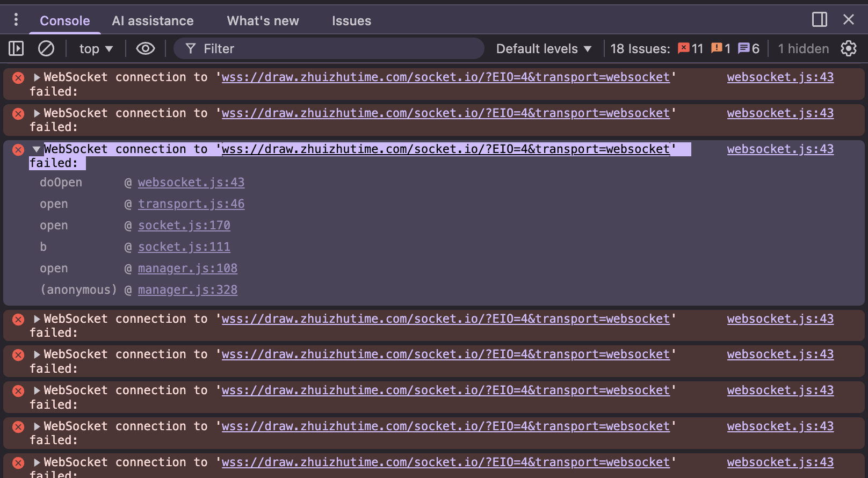Open the What's new tab

263,21
